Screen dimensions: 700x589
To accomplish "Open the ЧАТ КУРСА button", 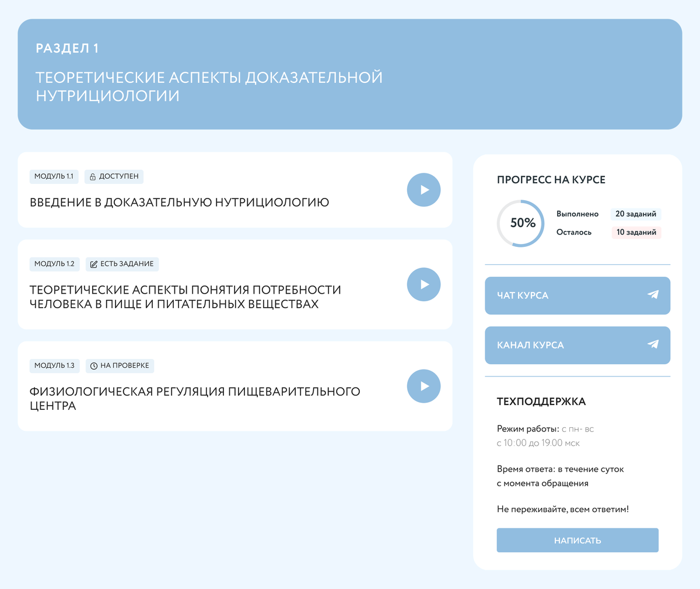I will point(577,295).
